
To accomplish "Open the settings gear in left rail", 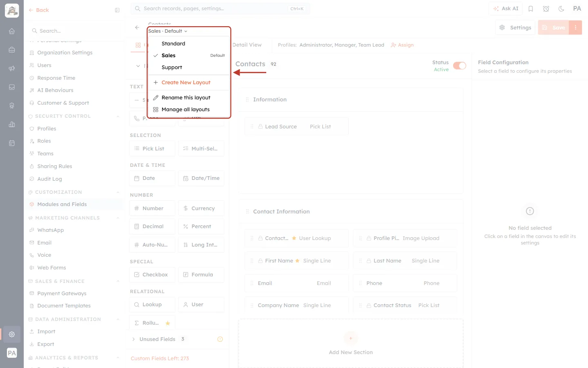I will coord(12,334).
